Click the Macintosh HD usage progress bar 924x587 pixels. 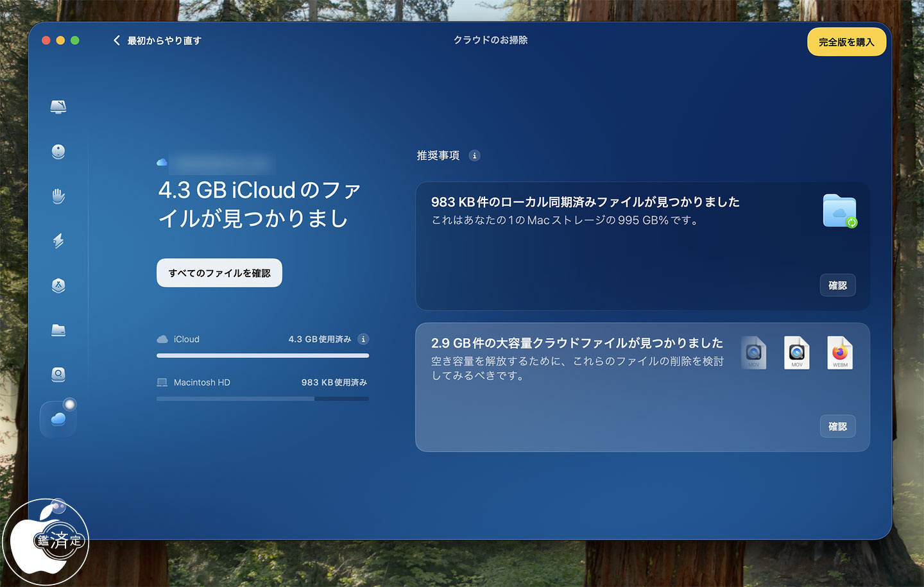[x=263, y=398]
